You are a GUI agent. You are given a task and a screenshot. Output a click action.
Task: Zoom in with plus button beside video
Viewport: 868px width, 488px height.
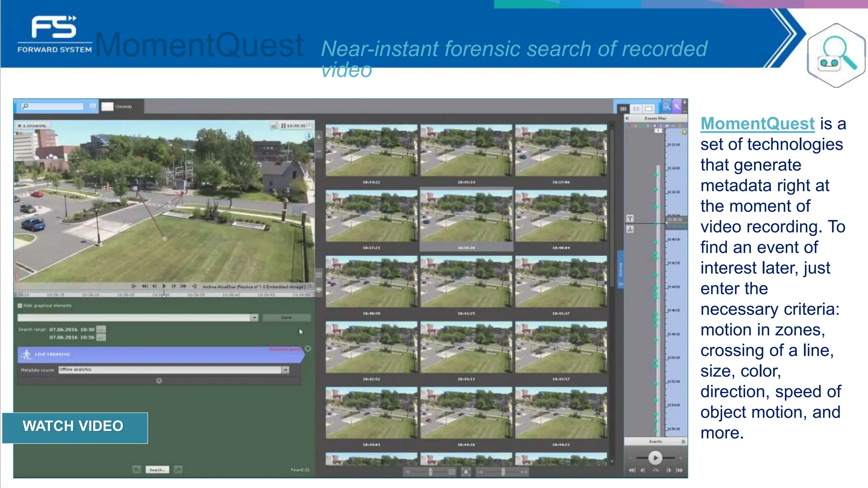coord(319,137)
